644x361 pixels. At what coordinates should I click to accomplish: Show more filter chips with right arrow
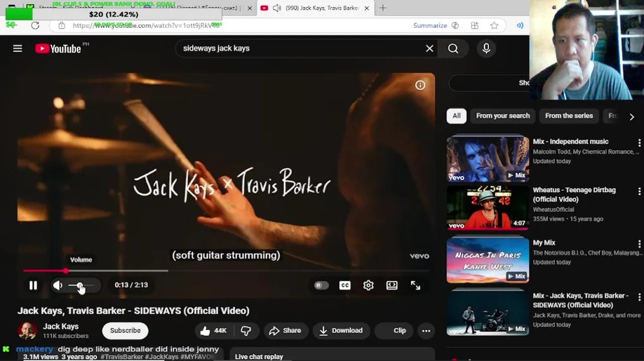(x=631, y=117)
